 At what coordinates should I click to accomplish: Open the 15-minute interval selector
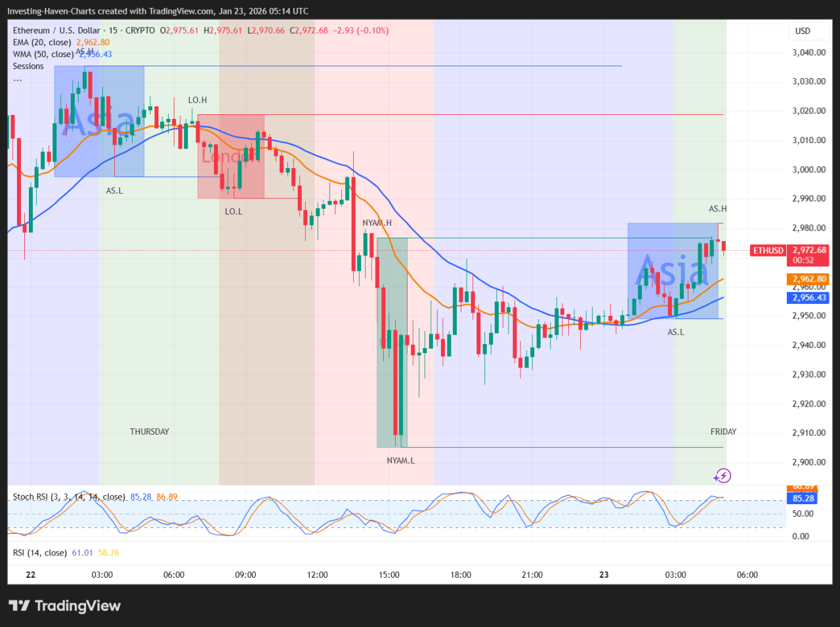tap(113, 30)
